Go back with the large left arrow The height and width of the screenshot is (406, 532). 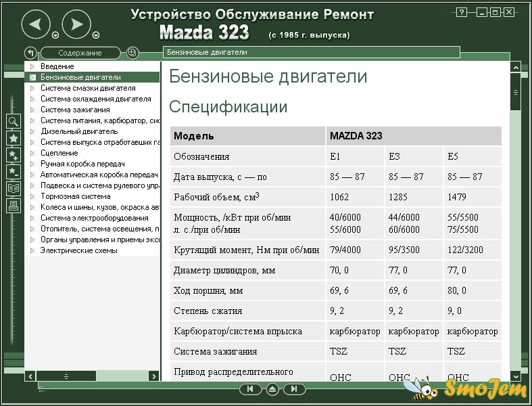tap(36, 24)
